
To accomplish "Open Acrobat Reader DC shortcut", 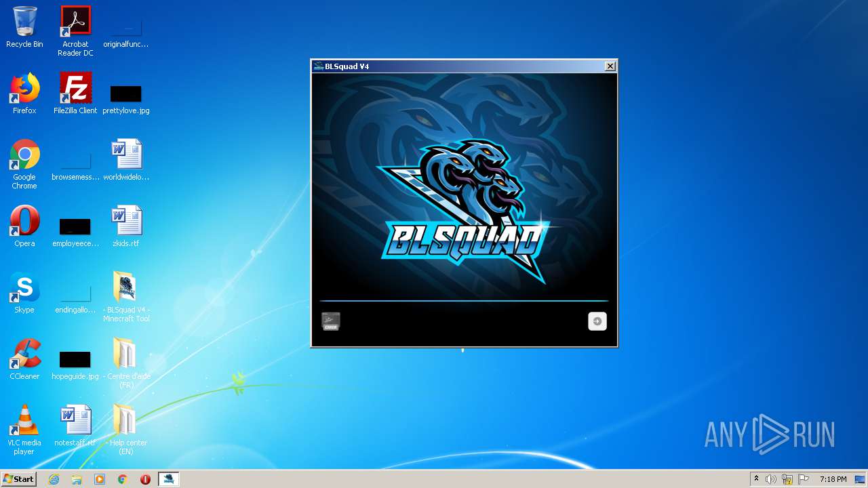I will [75, 31].
